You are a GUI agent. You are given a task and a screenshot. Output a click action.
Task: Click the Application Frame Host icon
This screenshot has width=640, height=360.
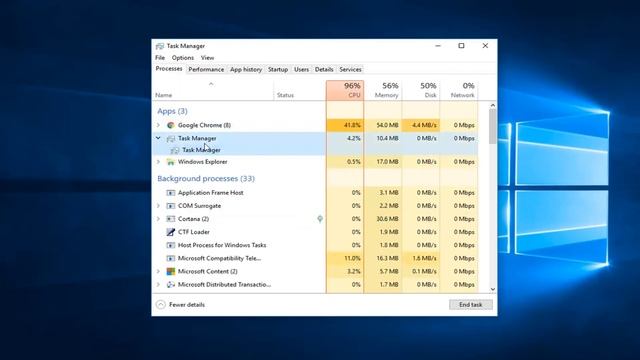click(x=171, y=193)
